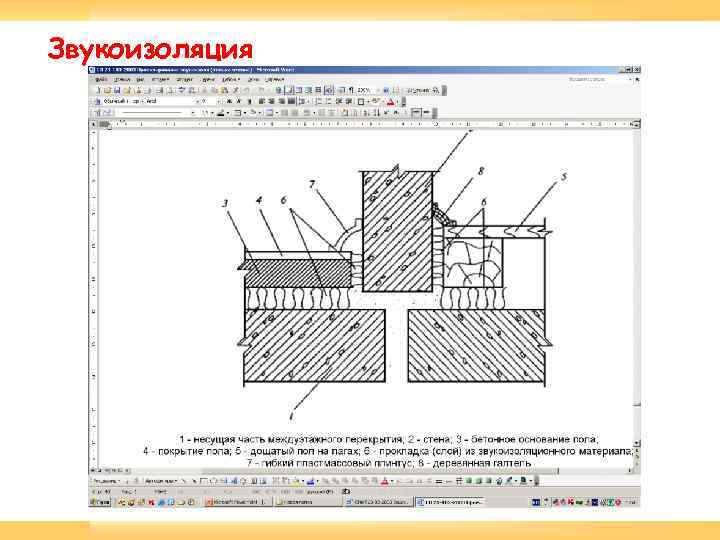
Task: Open the Вид menu
Action: (x=141, y=79)
